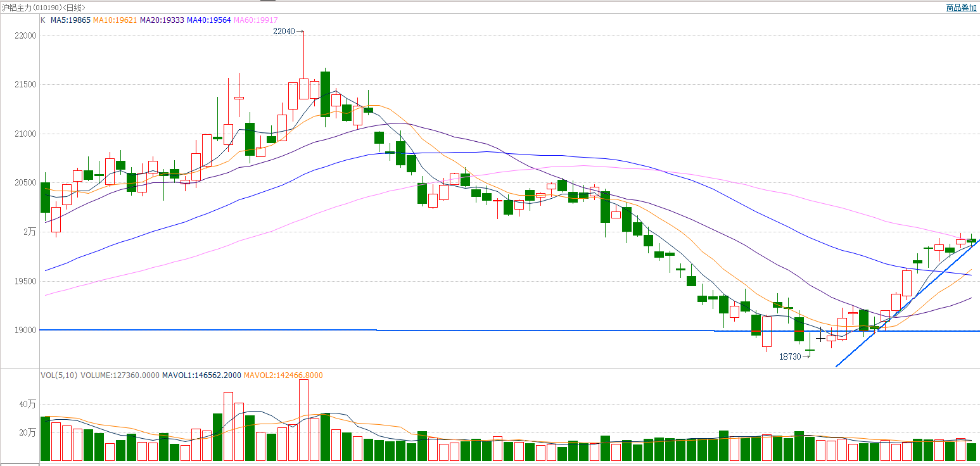Open the 商品叠加 overlay link
This screenshot has height=466, width=980.
(x=961, y=8)
